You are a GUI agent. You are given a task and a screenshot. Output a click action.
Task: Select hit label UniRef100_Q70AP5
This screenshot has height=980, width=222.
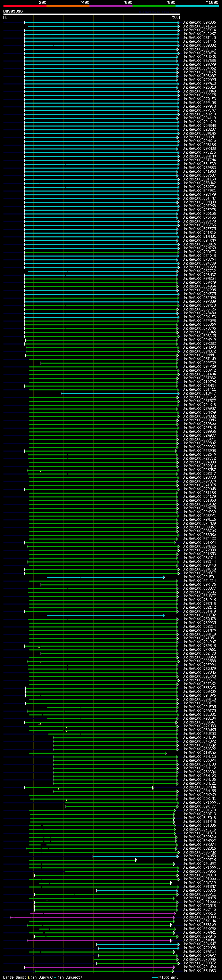(x=199, y=80)
